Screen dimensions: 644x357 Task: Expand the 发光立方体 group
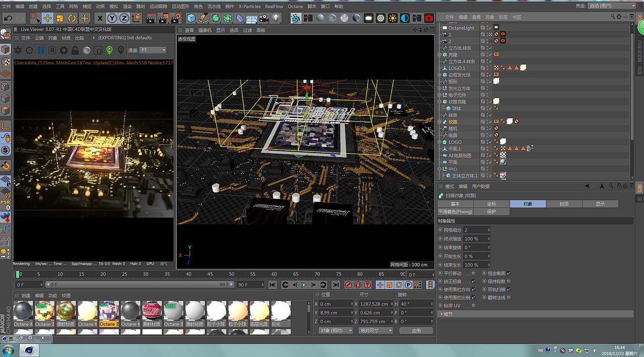[440, 88]
